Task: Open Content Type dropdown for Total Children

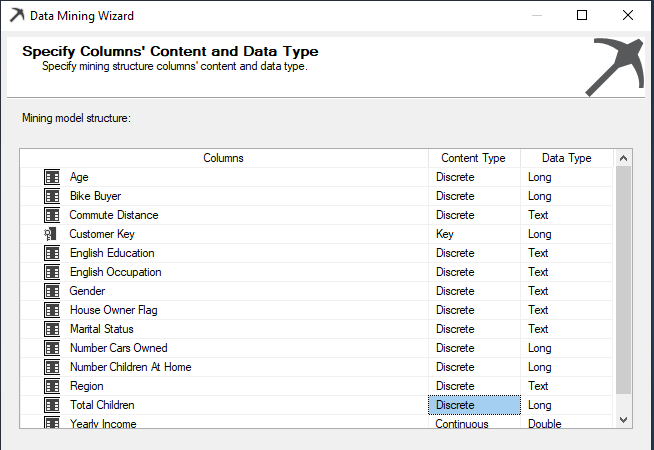Action: click(x=474, y=405)
